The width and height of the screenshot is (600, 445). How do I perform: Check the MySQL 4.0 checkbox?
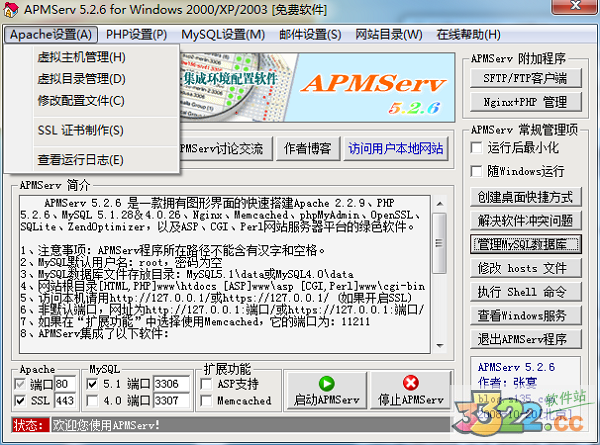pyautogui.click(x=92, y=401)
